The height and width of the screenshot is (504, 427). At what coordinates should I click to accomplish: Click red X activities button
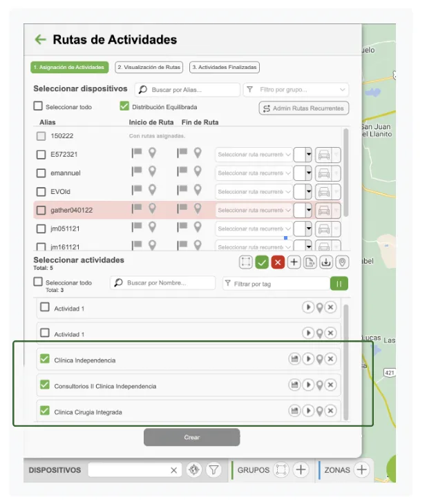pos(278,262)
